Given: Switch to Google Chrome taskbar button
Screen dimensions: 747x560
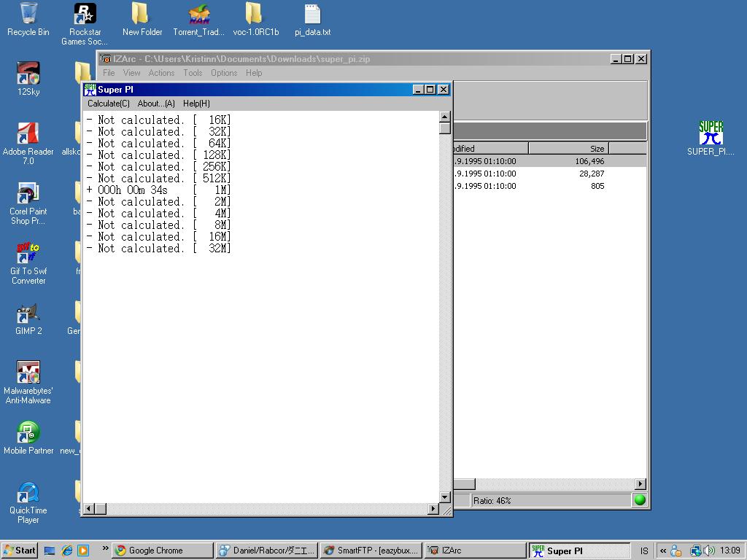Looking at the screenshot, I should tap(162, 551).
